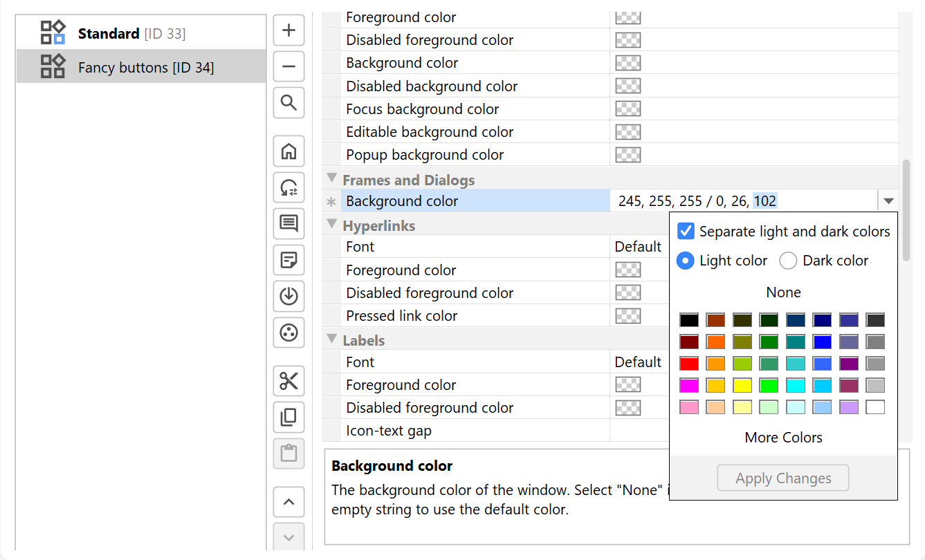925x560 pixels.
Task: Click More Colors in color popup
Action: (x=783, y=438)
